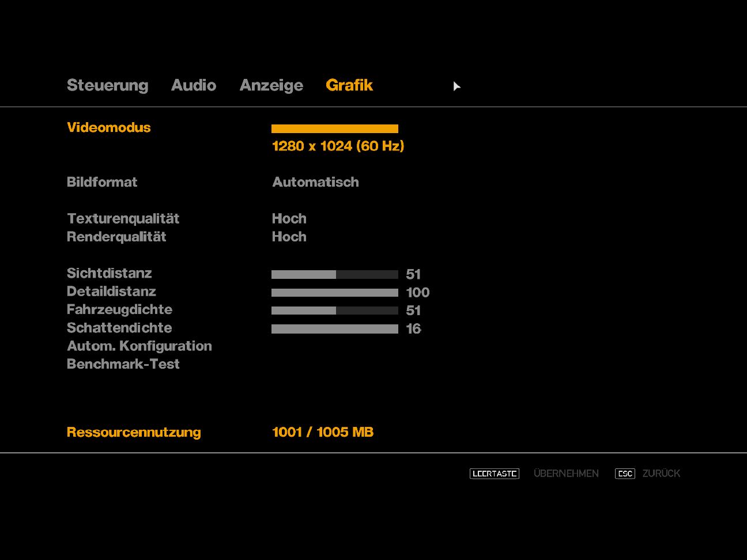Click the Detaildistanz value 100
This screenshot has height=560, width=747.
pyautogui.click(x=418, y=293)
